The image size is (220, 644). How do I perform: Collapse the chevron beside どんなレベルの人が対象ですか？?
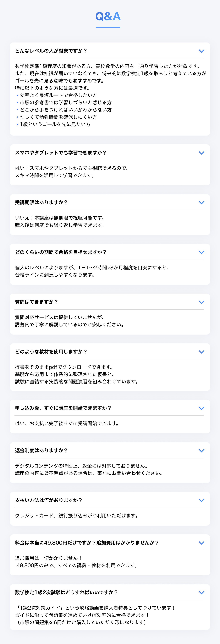point(201,51)
